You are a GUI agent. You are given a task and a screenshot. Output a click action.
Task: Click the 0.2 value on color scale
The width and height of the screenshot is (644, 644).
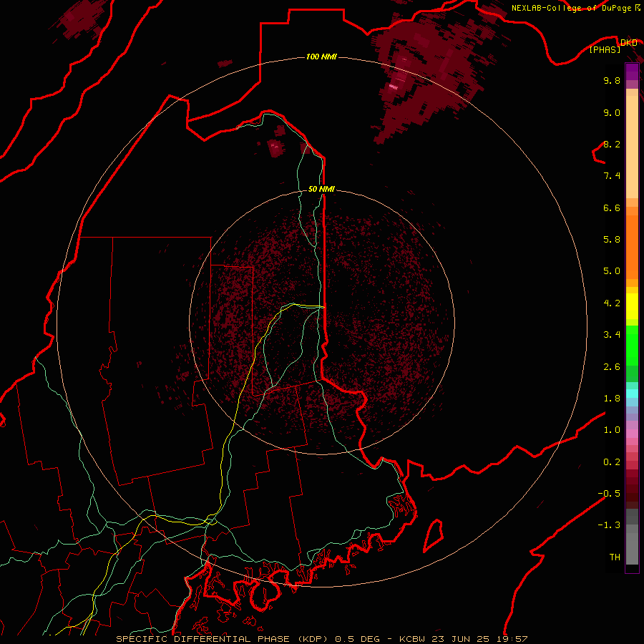pos(612,462)
